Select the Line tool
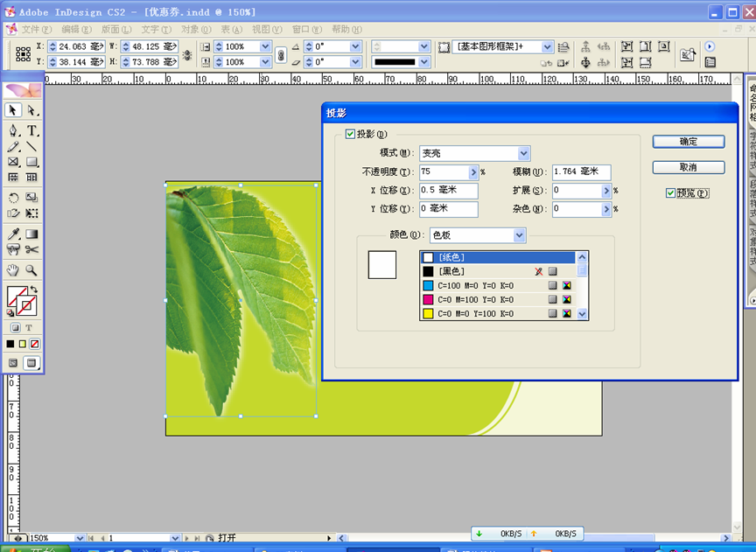This screenshot has width=756, height=552. pyautogui.click(x=31, y=146)
